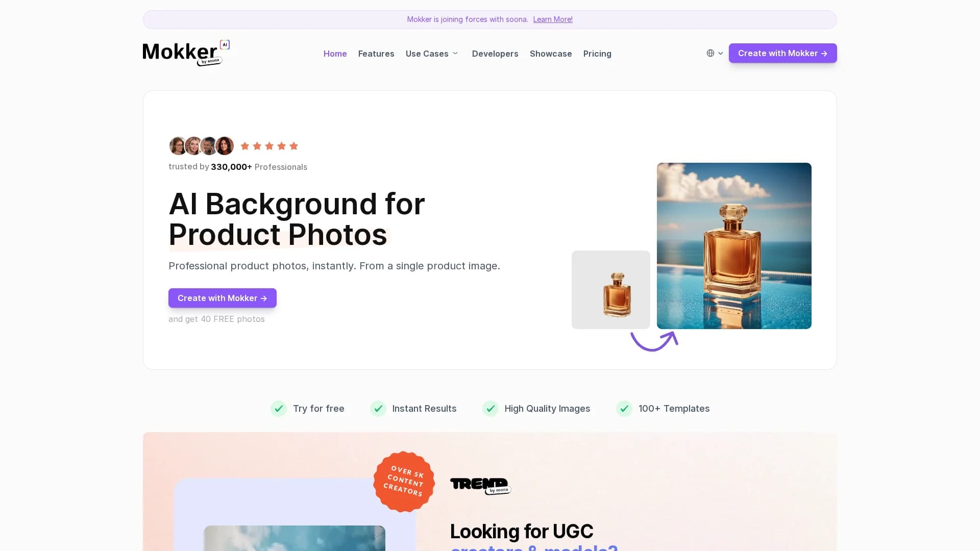Click the 'Try for free' label
This screenshot has height=551, width=980.
tap(318, 409)
